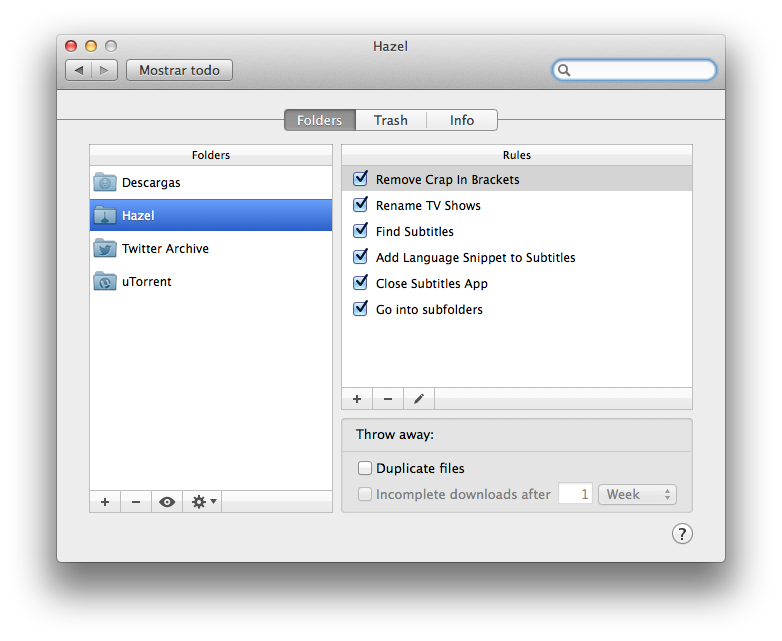Image resolution: width=782 pixels, height=641 pixels.
Task: Select the Find Subtitles rule text
Action: 415,231
